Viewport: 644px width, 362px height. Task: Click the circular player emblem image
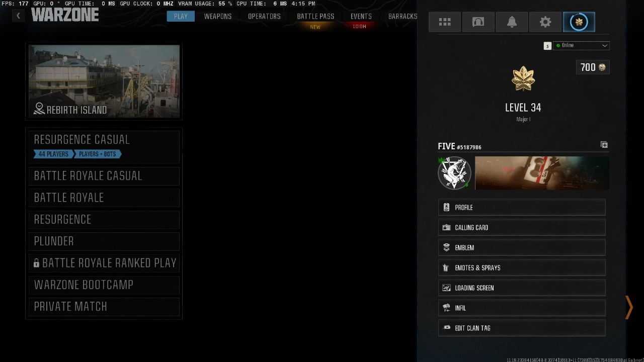click(454, 173)
